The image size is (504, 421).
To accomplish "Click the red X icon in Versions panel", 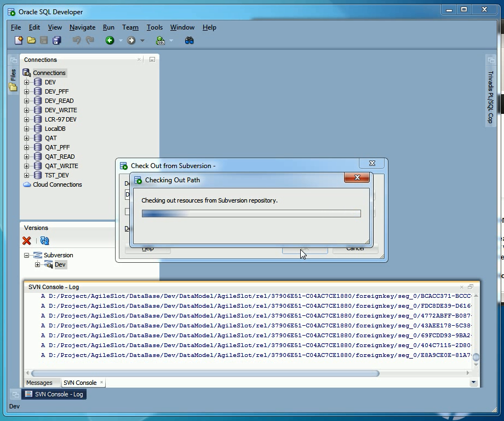I will click(27, 240).
